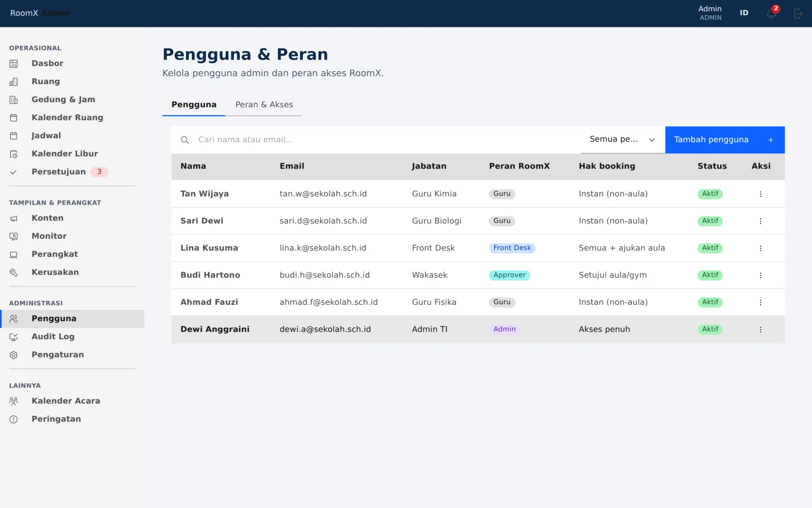The image size is (812, 508).
Task: Click Guru Fisika jabatan cell
Action: coord(434,302)
